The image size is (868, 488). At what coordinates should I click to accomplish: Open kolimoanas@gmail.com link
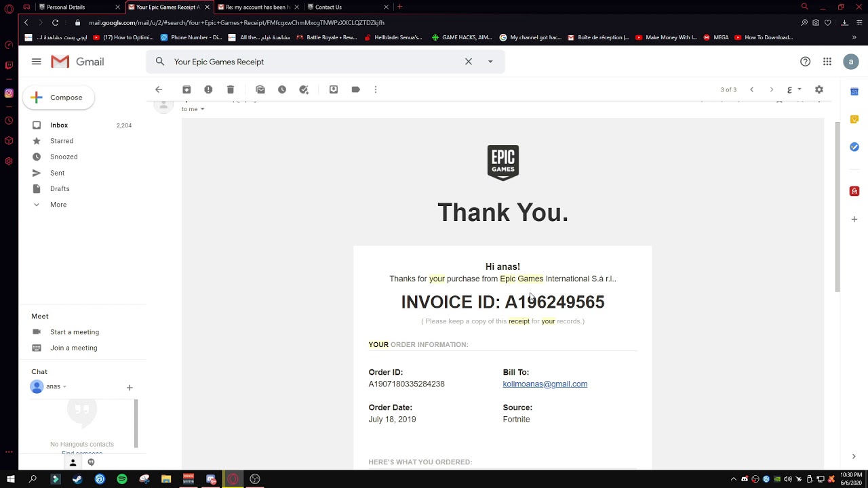[x=545, y=384]
